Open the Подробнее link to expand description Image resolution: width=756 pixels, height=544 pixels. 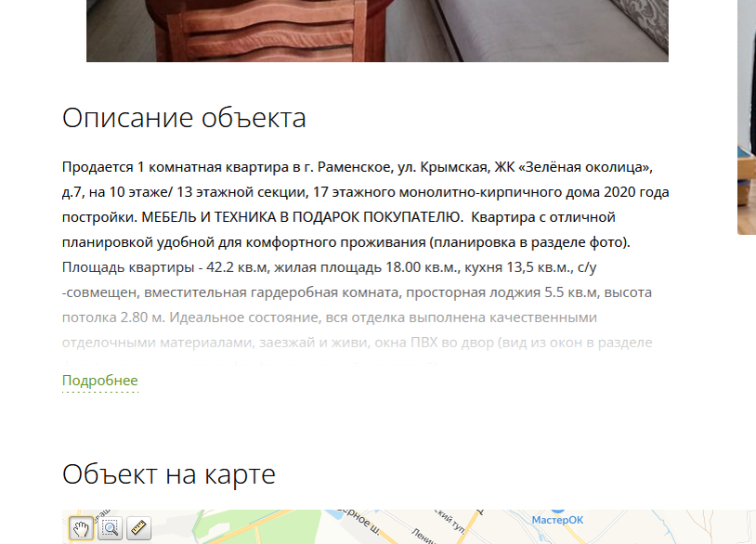[x=100, y=381]
